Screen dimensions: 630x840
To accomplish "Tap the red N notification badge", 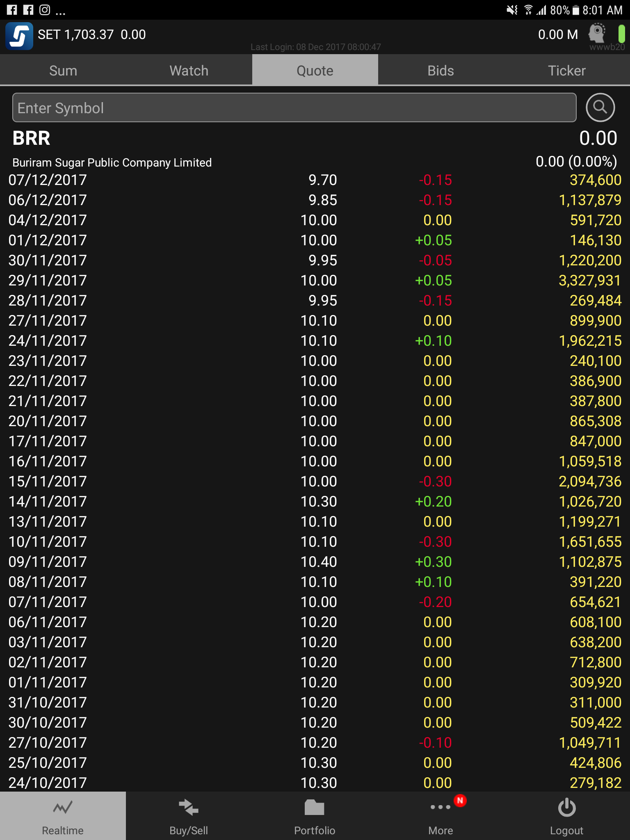I will (460, 800).
